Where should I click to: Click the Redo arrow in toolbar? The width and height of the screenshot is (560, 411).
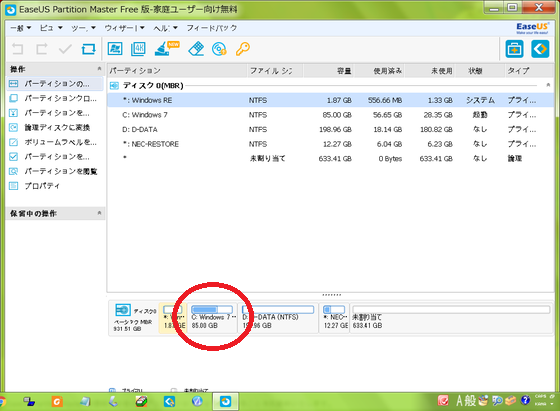pos(41,49)
